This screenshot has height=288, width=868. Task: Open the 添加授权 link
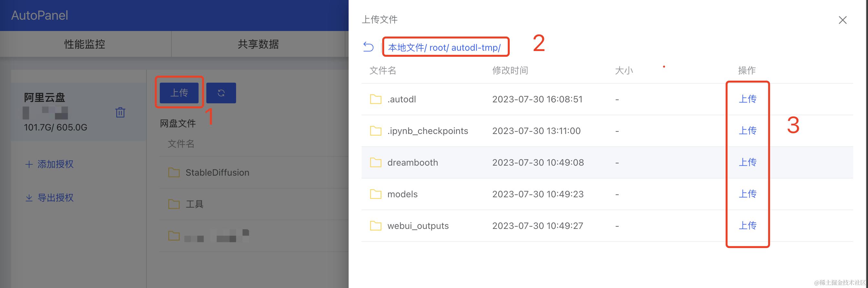[x=55, y=164]
